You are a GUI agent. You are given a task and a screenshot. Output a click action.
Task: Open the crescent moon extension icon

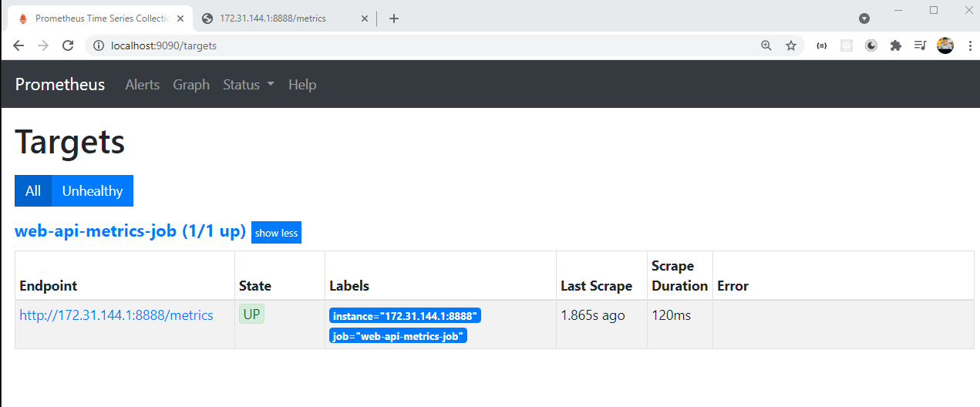pos(871,45)
